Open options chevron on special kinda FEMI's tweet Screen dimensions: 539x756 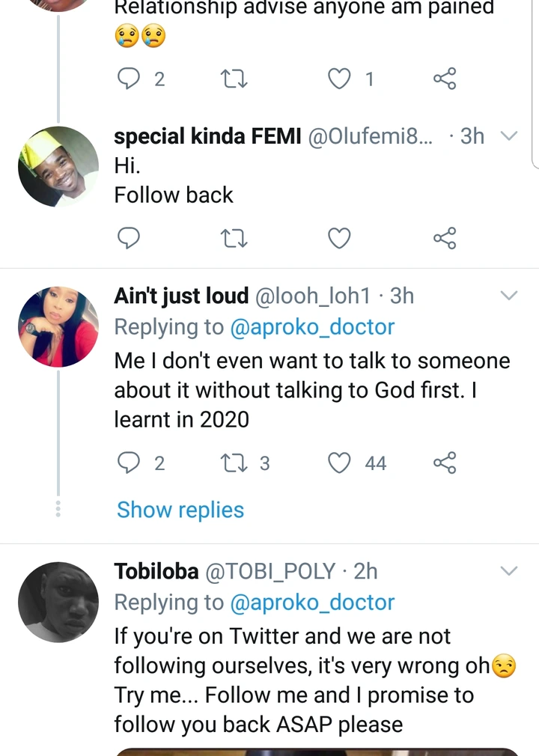click(x=509, y=136)
